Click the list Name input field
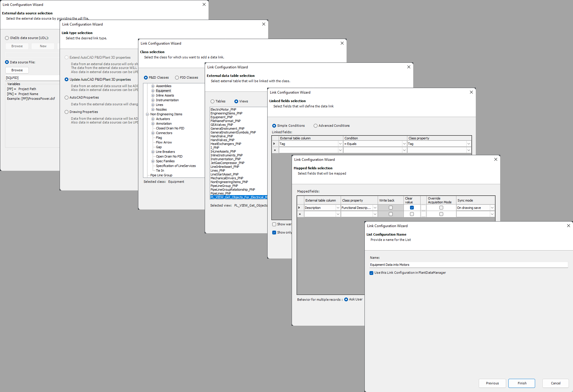 [468, 265]
